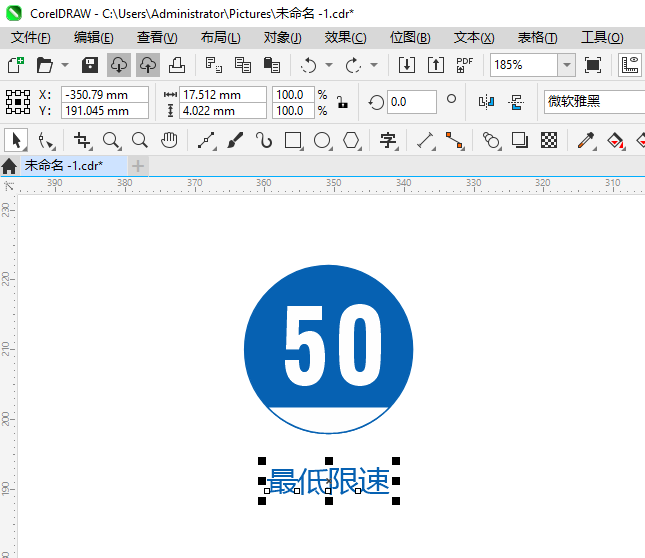The image size is (645, 558).
Task: Click the Save (floppy disk) icon
Action: tap(89, 65)
